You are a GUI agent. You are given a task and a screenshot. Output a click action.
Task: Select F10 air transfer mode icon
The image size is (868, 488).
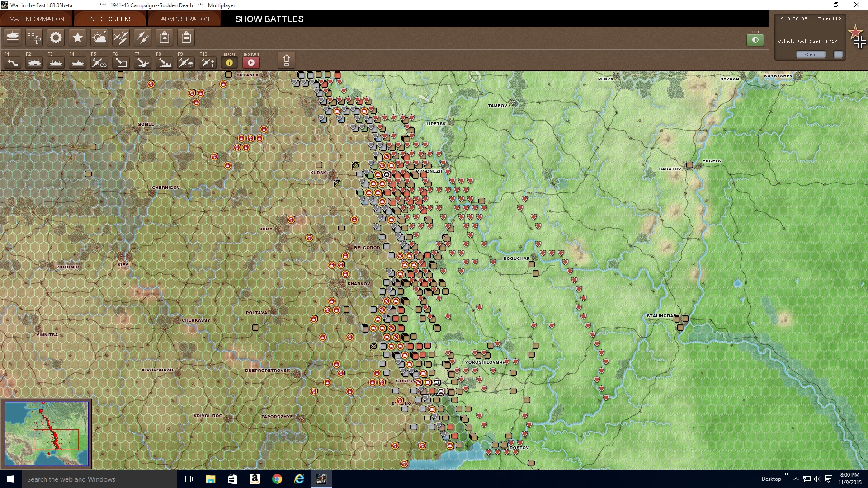(208, 62)
